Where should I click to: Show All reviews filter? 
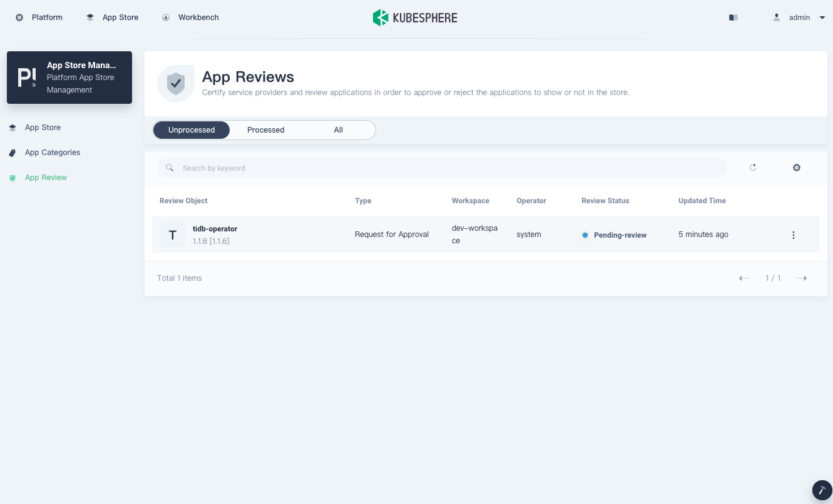coord(339,130)
